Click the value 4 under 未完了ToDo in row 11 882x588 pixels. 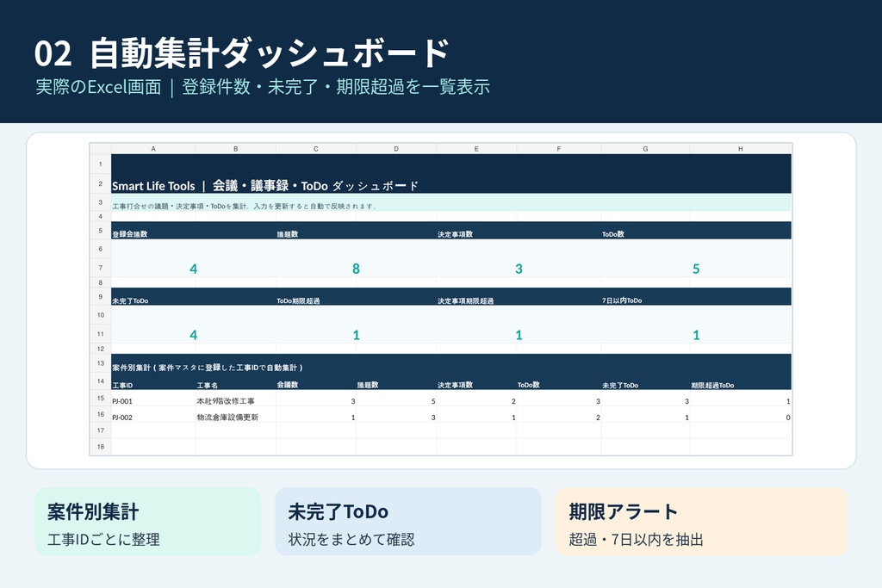(194, 335)
